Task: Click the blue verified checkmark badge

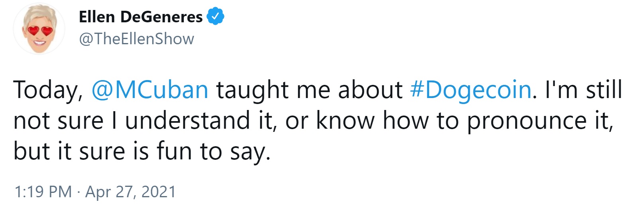Action: [216, 17]
